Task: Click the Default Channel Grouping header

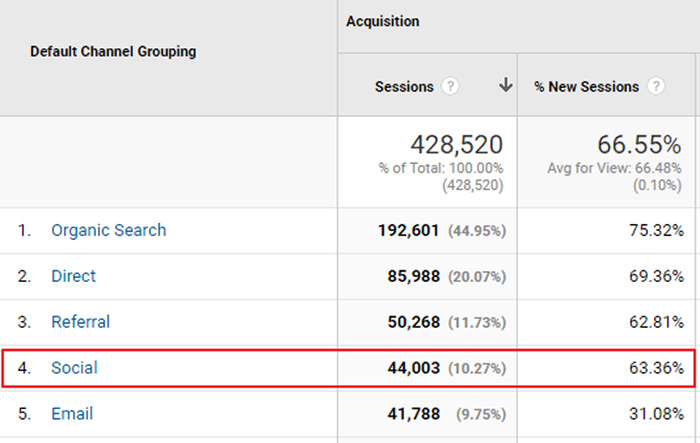Action: [x=113, y=51]
